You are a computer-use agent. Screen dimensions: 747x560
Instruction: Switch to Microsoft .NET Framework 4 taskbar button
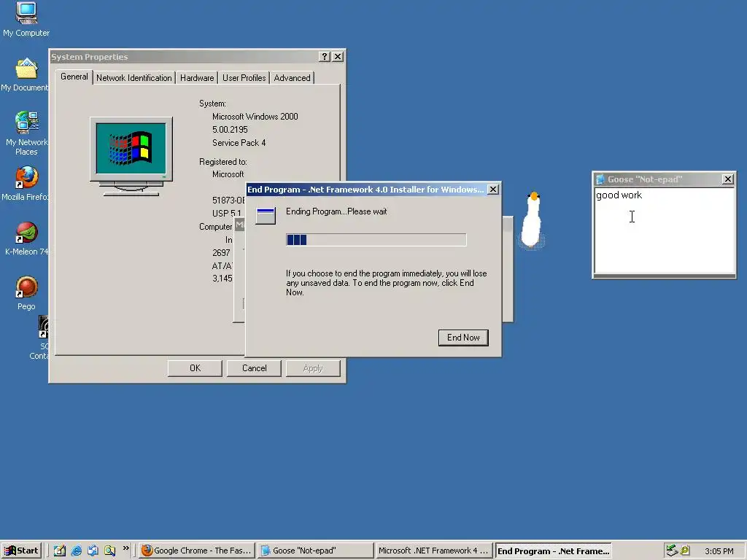pyautogui.click(x=433, y=551)
